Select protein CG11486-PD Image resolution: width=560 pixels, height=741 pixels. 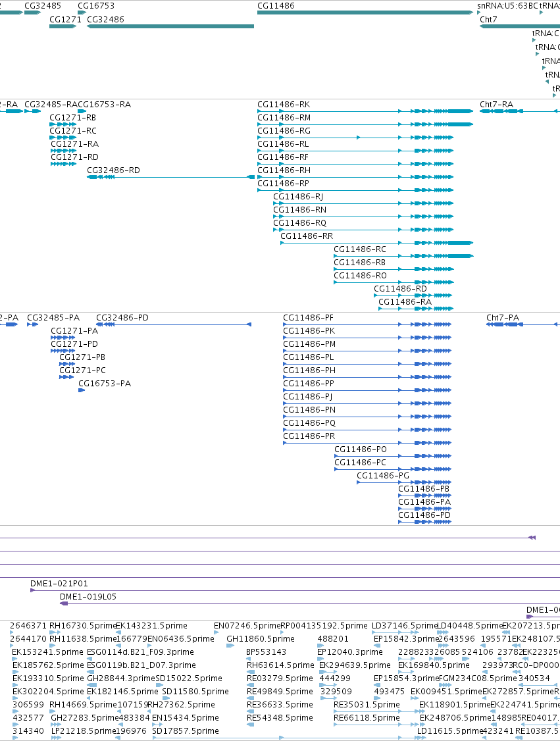coord(424,515)
